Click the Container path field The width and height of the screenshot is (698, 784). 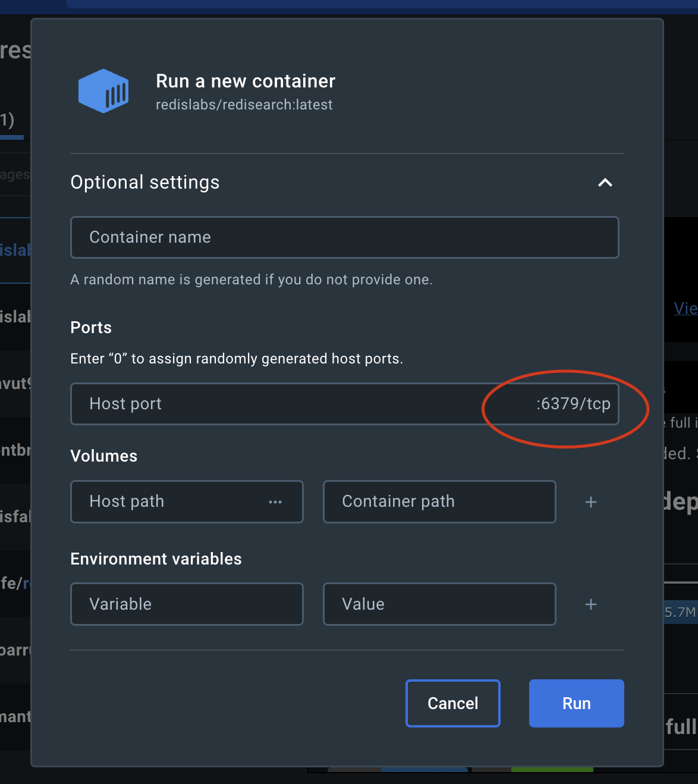tap(439, 501)
